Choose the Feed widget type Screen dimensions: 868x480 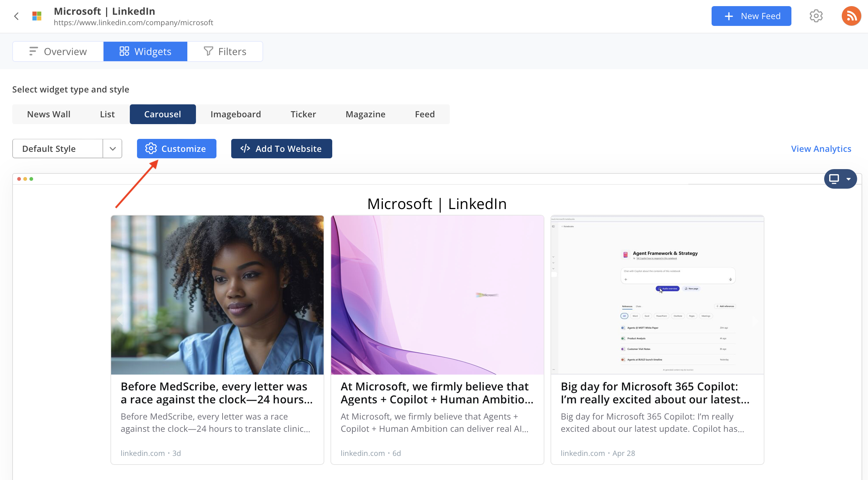(x=425, y=114)
